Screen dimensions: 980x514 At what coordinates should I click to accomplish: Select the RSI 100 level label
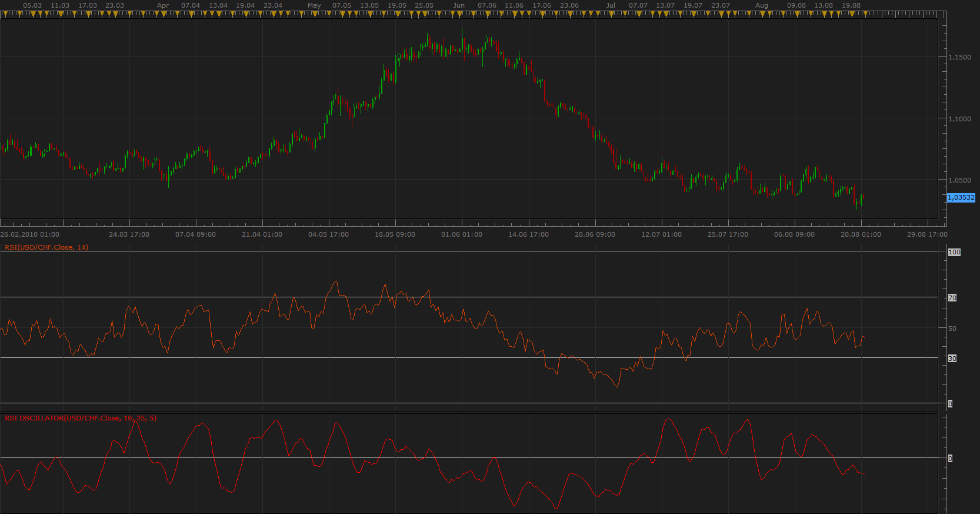(954, 252)
